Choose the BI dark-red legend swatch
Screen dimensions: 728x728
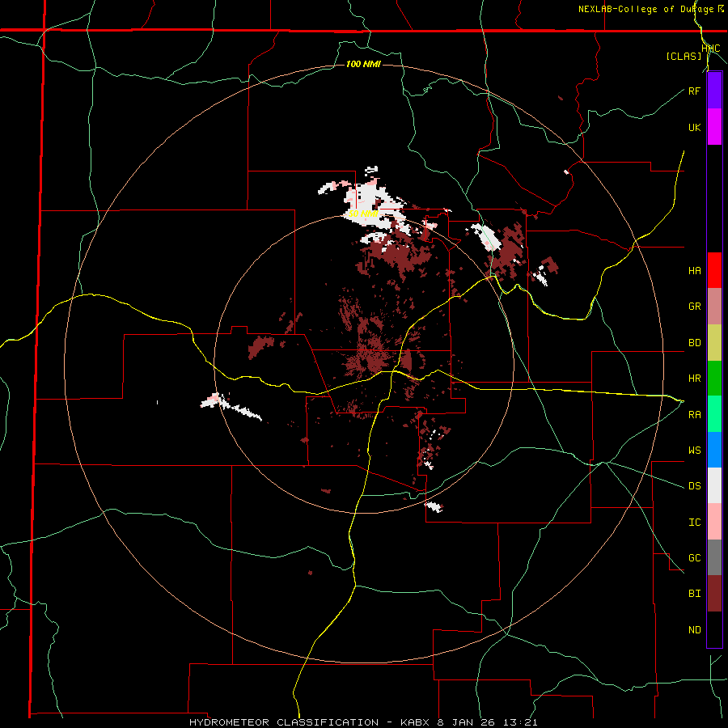point(714,594)
